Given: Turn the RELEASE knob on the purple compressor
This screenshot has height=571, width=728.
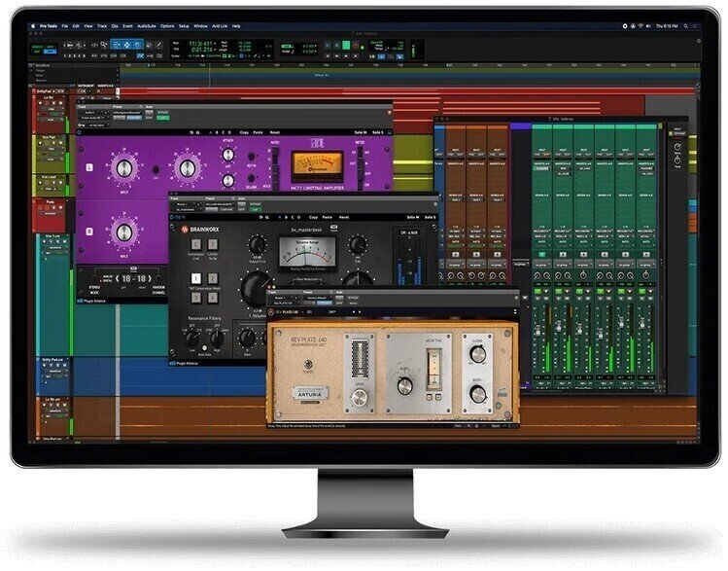Looking at the screenshot, I should click(x=227, y=180).
